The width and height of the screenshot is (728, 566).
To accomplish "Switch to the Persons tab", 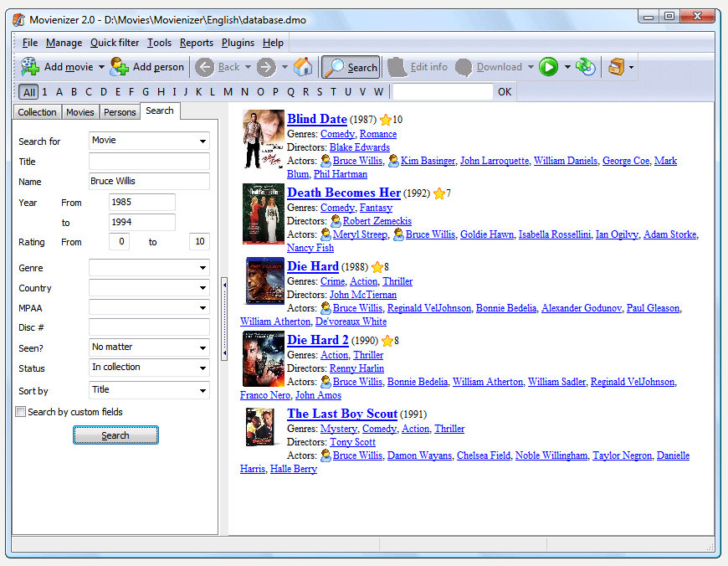I will coord(120,112).
